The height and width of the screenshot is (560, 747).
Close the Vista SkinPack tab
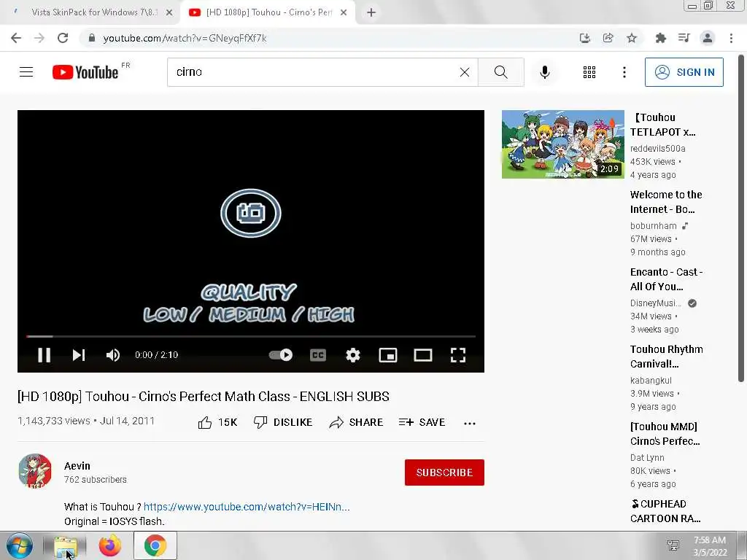pyautogui.click(x=169, y=13)
